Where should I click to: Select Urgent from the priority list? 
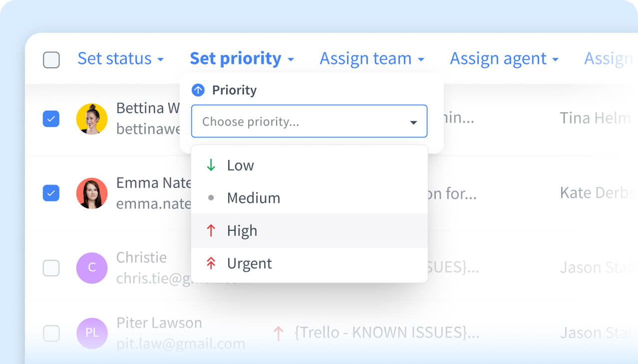point(250,263)
